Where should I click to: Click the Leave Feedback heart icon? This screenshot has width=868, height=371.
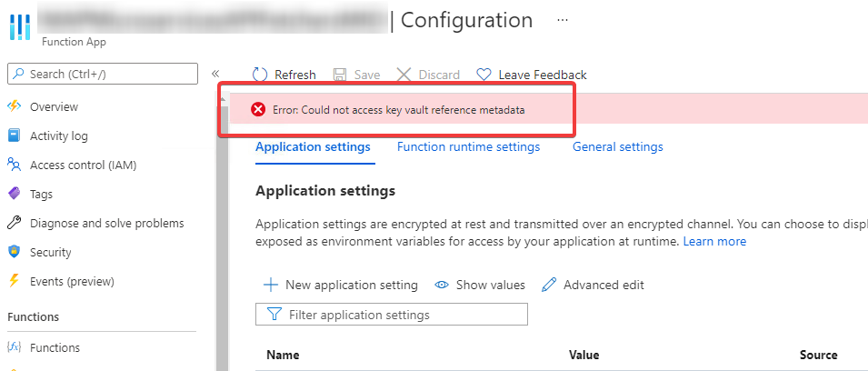pyautogui.click(x=484, y=75)
